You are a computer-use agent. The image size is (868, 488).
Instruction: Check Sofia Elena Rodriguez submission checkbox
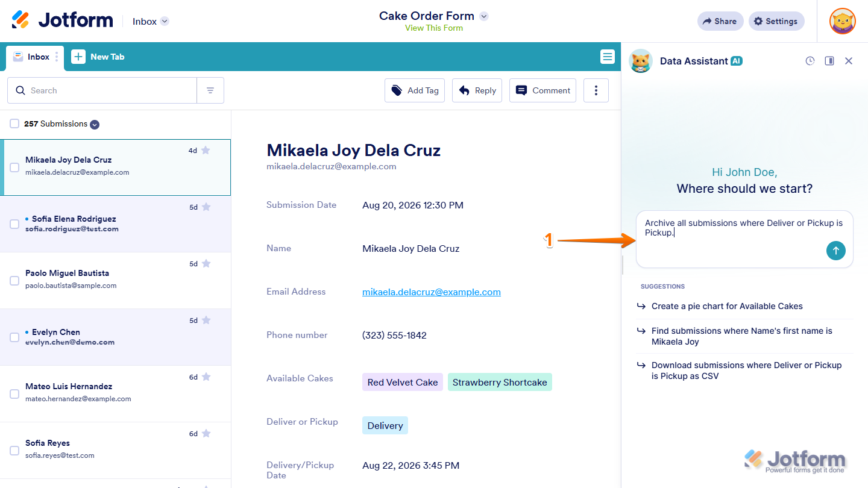click(x=14, y=224)
